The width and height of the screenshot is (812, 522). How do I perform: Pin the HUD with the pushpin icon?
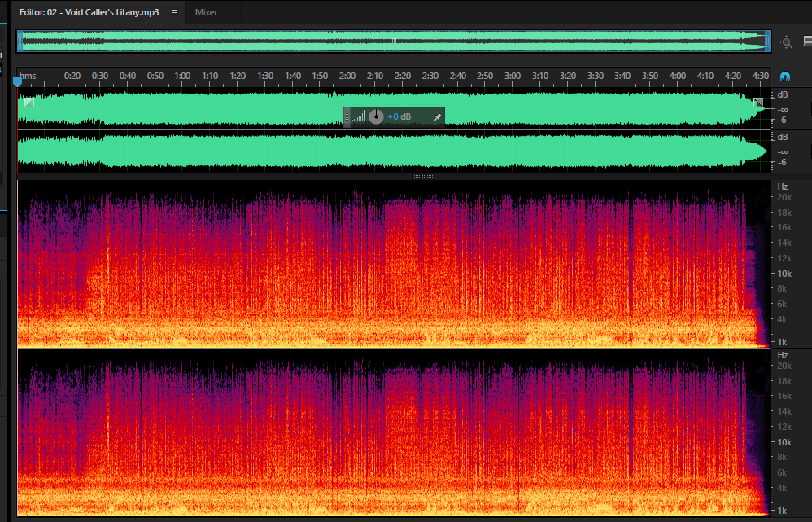pos(438,117)
